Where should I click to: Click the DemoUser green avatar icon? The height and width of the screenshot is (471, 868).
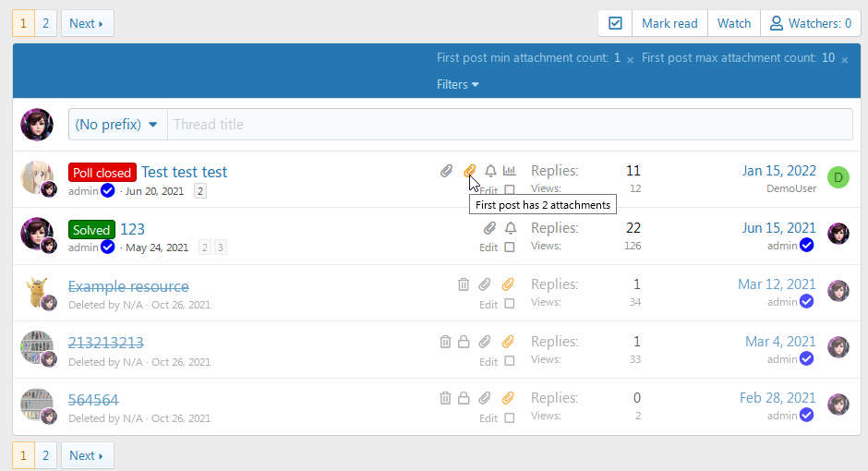(x=838, y=177)
